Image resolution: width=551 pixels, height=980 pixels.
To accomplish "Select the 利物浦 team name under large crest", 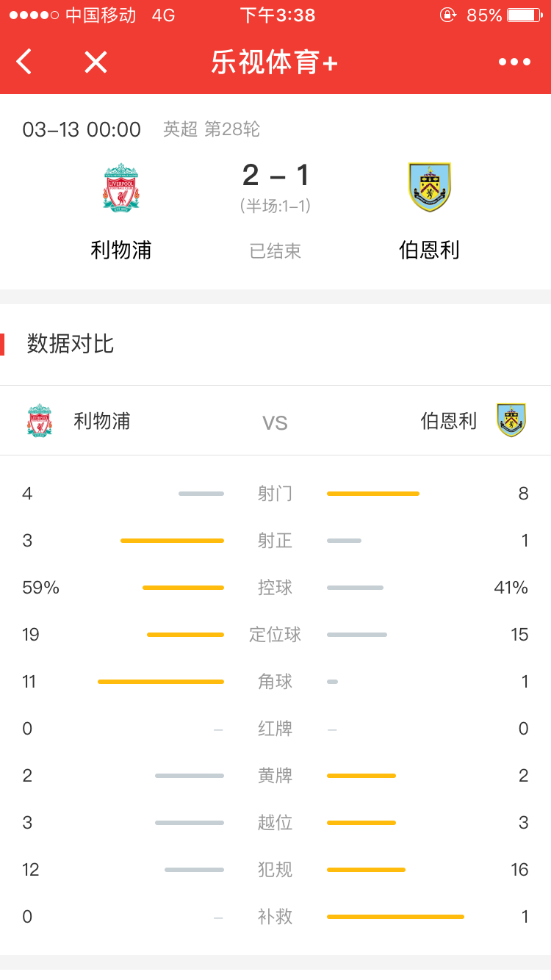I will pos(121,251).
